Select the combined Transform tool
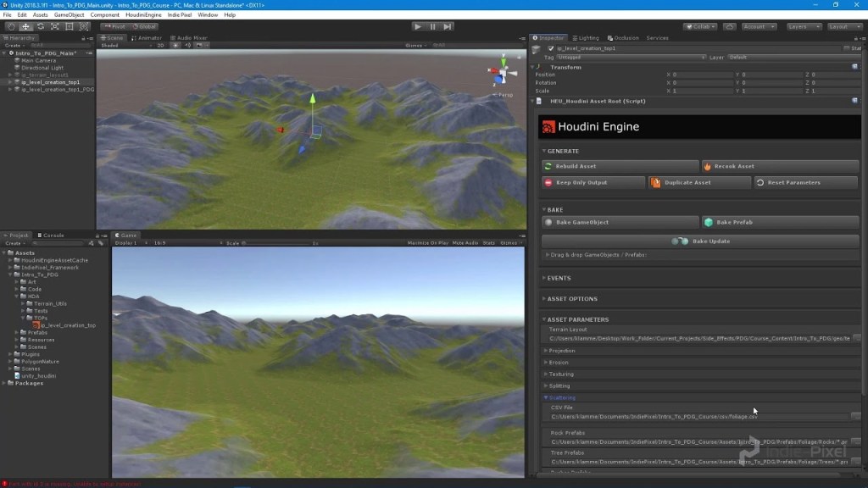Viewport: 868px width, 488px height. tap(84, 26)
